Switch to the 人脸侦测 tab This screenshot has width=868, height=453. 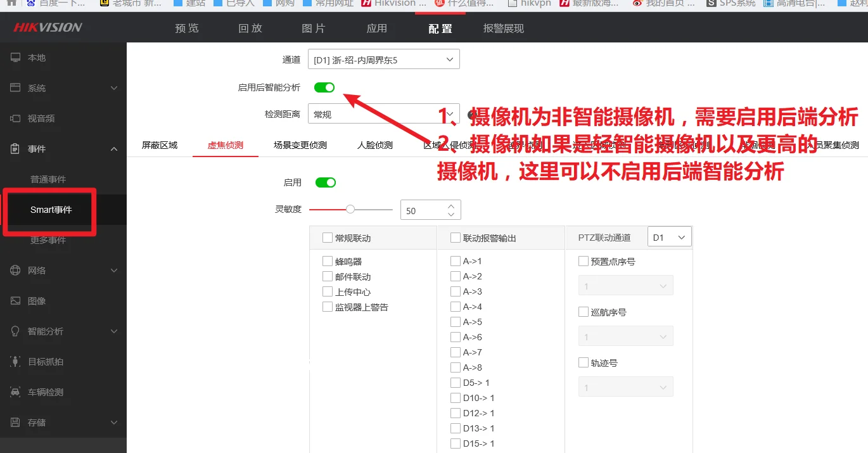pyautogui.click(x=375, y=145)
